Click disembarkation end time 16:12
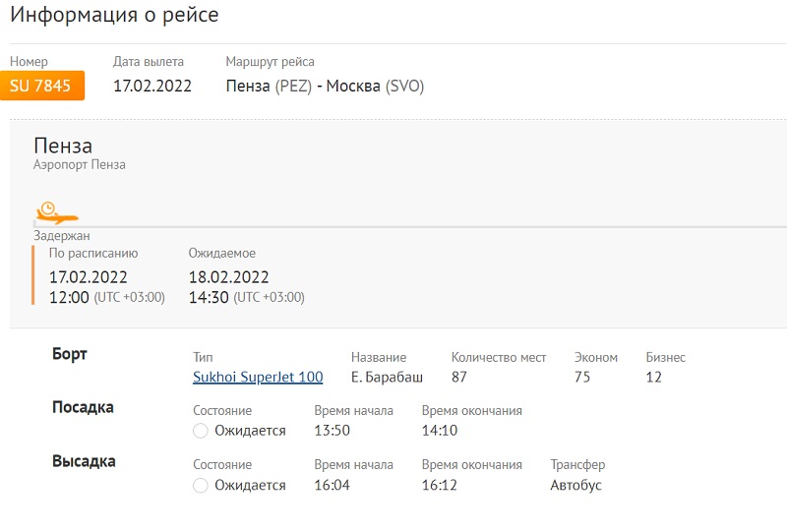This screenshot has height=532, width=787. click(x=440, y=485)
